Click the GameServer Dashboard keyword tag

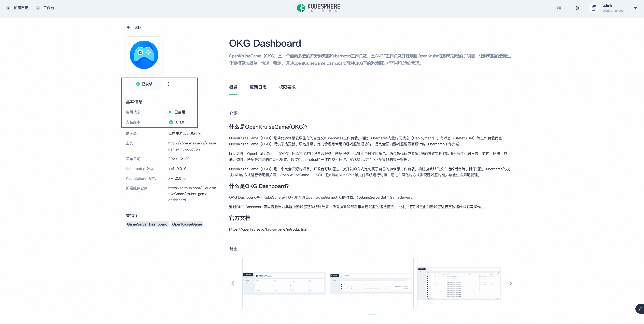tap(147, 224)
